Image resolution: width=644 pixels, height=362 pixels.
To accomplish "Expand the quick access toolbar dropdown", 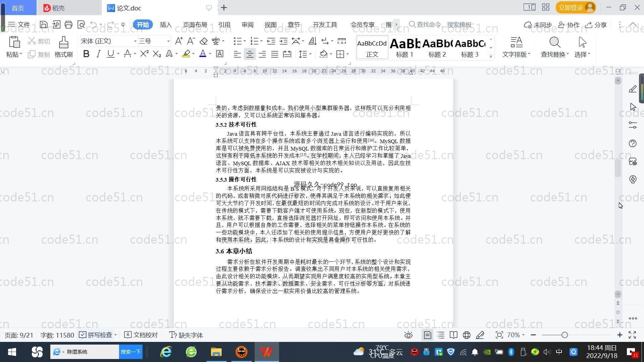I will click(123, 24).
